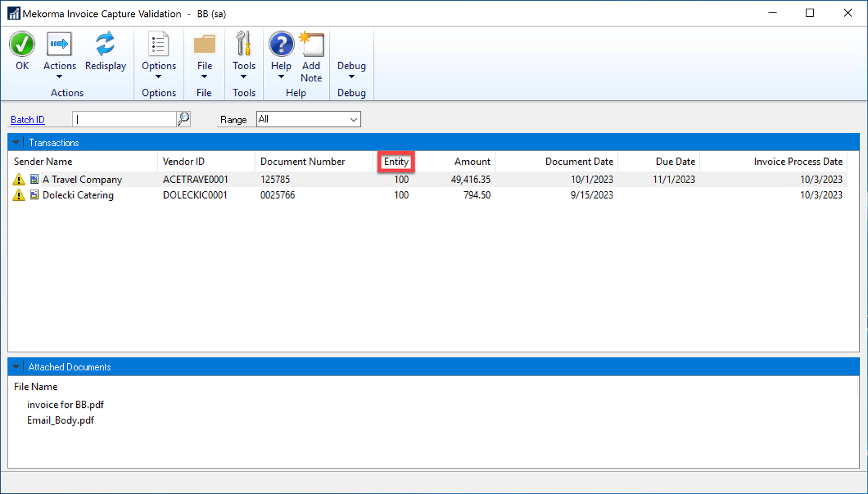Screen dimensions: 868x494
Task: Click the dropdown arrow under Options
Action: point(158,77)
